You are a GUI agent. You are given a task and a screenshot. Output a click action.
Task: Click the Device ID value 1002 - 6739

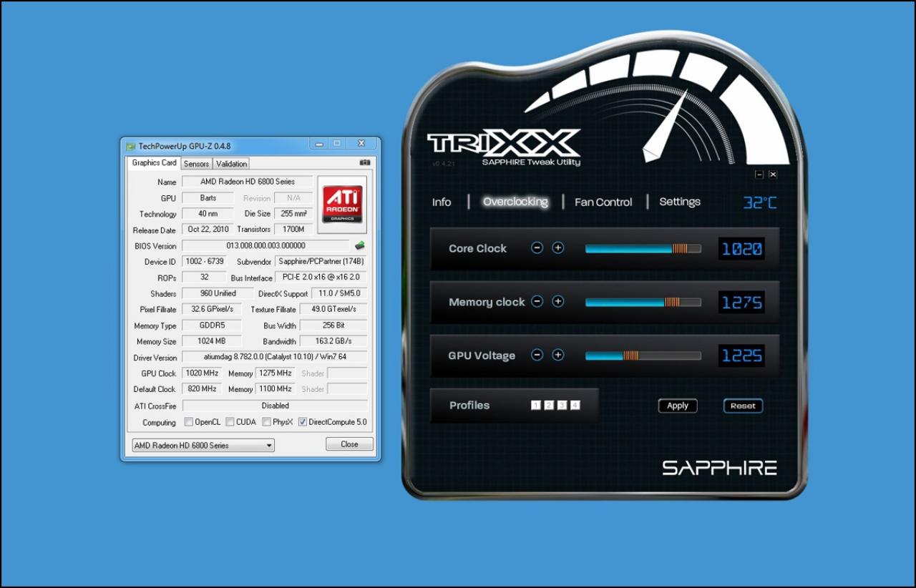tap(204, 262)
